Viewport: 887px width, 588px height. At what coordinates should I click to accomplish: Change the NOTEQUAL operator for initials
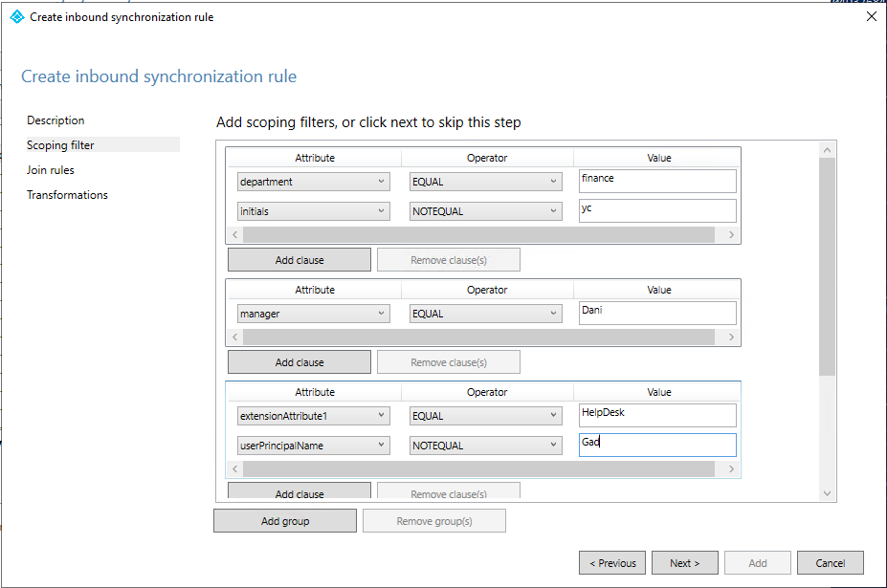[x=486, y=211]
